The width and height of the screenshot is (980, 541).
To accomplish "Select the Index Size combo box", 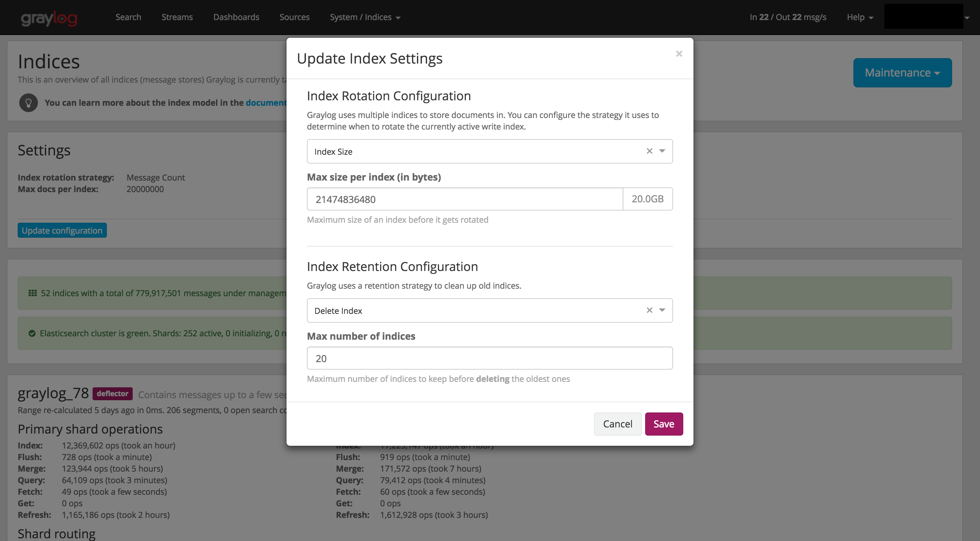I will click(x=489, y=151).
